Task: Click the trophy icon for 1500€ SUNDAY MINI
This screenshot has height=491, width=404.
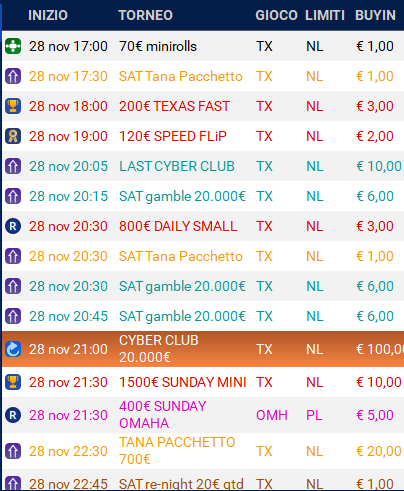Action: [13, 382]
